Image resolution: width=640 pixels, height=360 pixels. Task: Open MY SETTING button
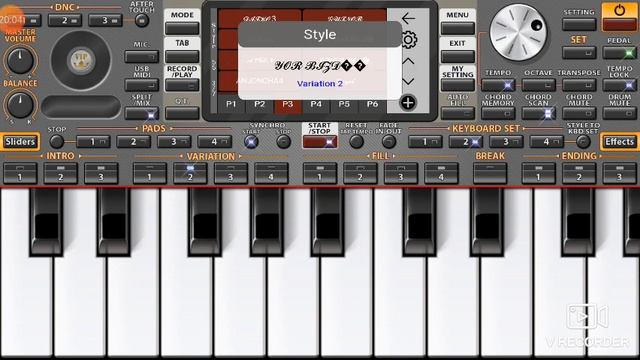point(458,85)
